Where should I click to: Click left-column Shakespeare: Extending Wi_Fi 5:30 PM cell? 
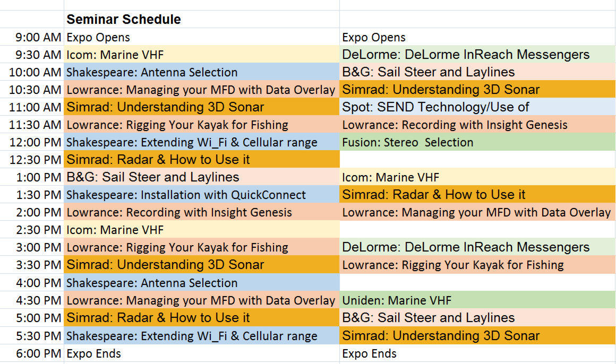pyautogui.click(x=202, y=336)
